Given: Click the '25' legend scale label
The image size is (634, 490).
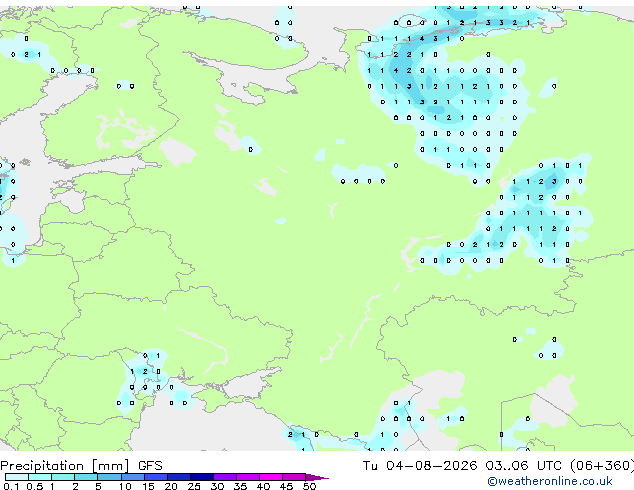Looking at the screenshot, I should coord(194,486).
